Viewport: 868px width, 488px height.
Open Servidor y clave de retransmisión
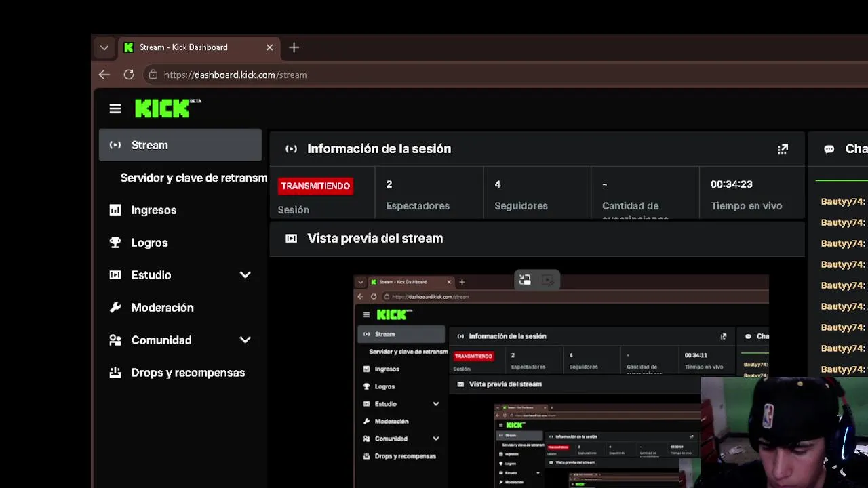pyautogui.click(x=193, y=178)
